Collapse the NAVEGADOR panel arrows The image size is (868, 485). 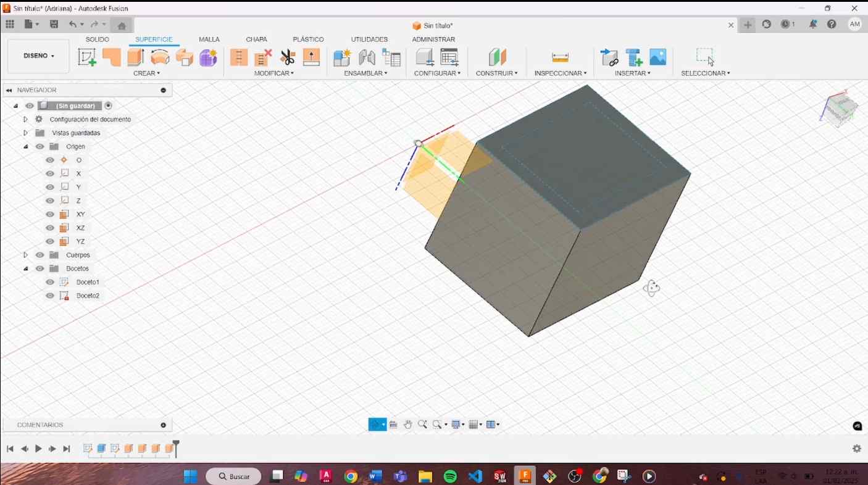pos(9,91)
